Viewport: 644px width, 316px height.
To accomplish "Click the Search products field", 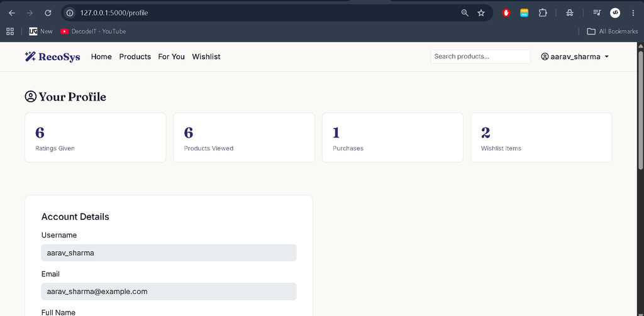I will coord(480,57).
